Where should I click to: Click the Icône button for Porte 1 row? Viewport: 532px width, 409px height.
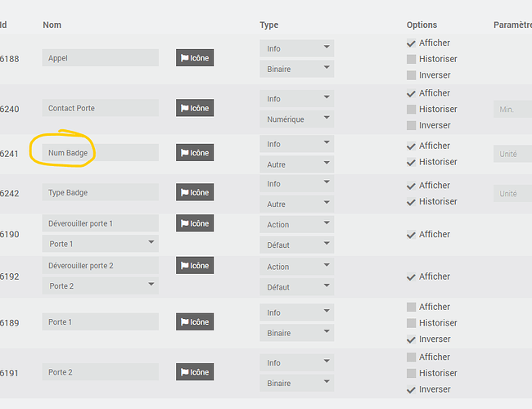tap(195, 322)
